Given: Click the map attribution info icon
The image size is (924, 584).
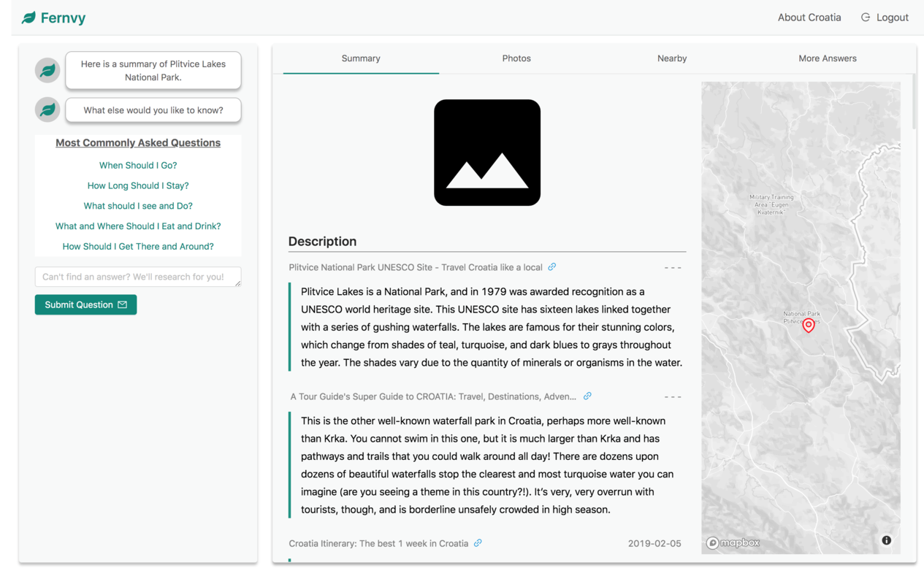Looking at the screenshot, I should pyautogui.click(x=886, y=539).
